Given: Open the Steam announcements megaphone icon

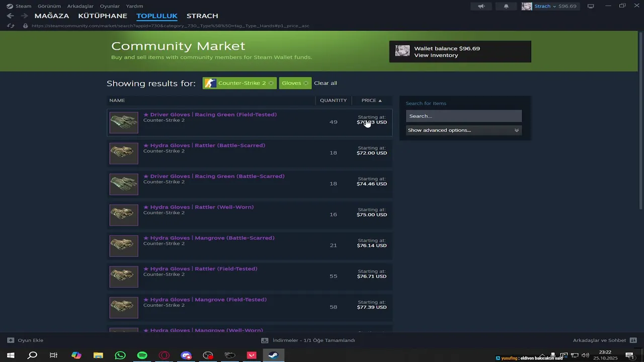Looking at the screenshot, I should tap(481, 6).
